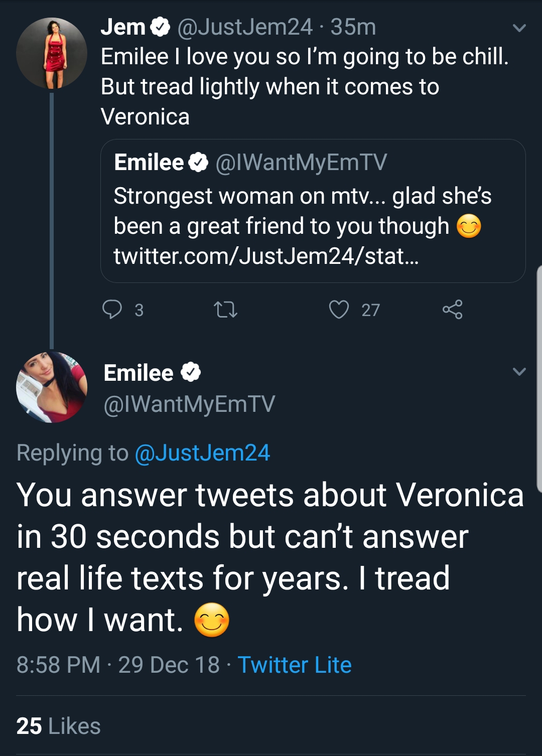542x756 pixels.
Task: Click the reply speech bubble icon
Action: click(x=112, y=310)
